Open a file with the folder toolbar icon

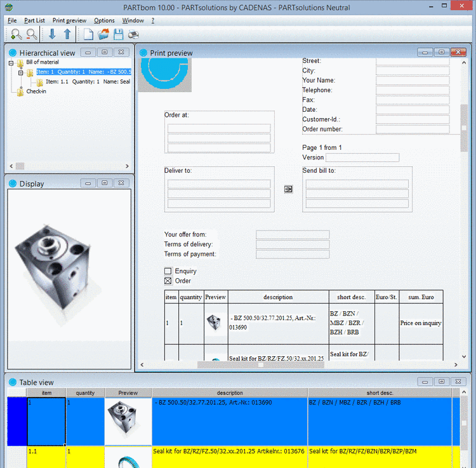coord(103,34)
